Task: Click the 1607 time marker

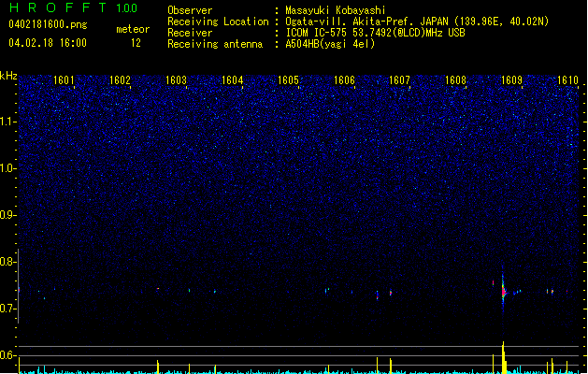Action: 399,80
